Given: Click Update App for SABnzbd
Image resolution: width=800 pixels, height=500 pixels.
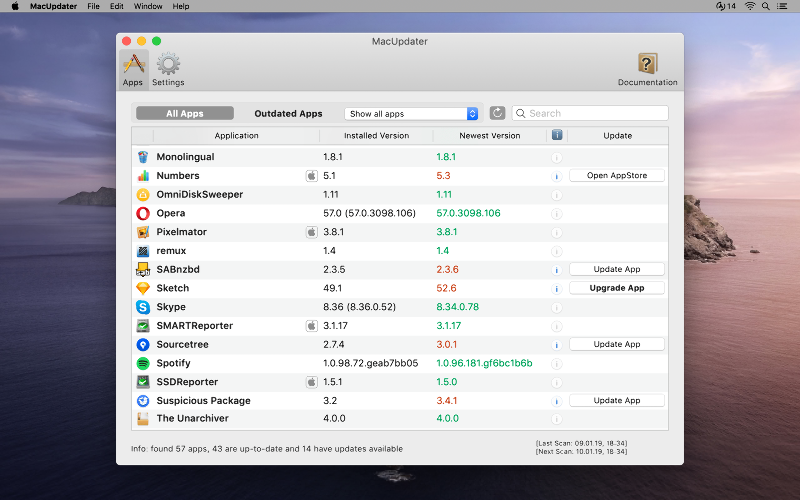Looking at the screenshot, I should [617, 270].
